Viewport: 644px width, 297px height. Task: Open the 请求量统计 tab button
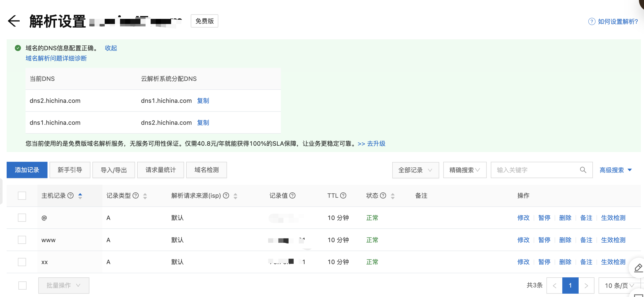click(160, 170)
